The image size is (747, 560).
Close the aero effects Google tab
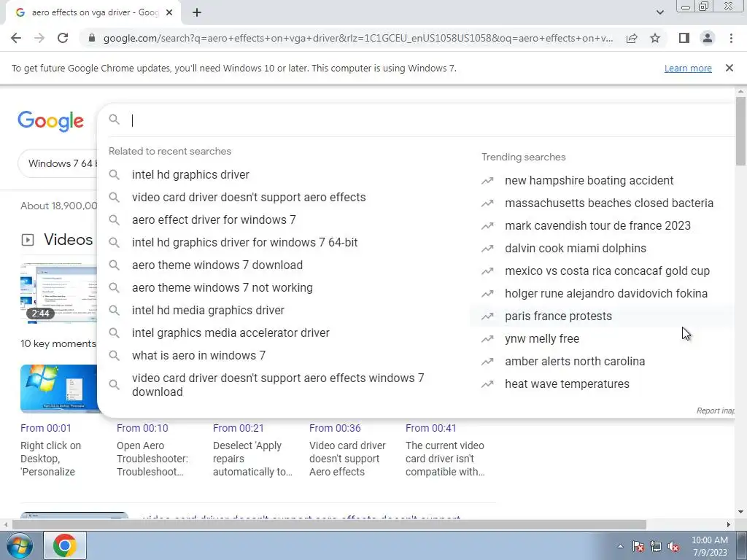pos(169,12)
